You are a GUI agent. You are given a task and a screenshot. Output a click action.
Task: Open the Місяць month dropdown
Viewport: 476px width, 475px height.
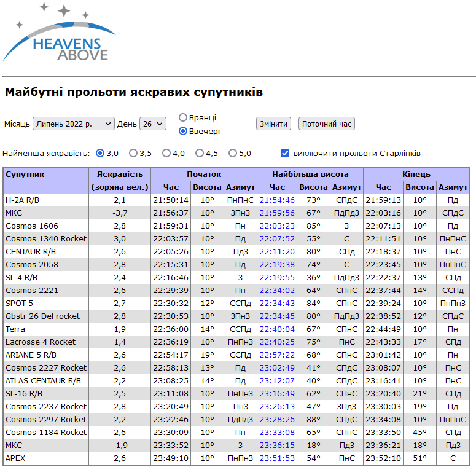73,124
